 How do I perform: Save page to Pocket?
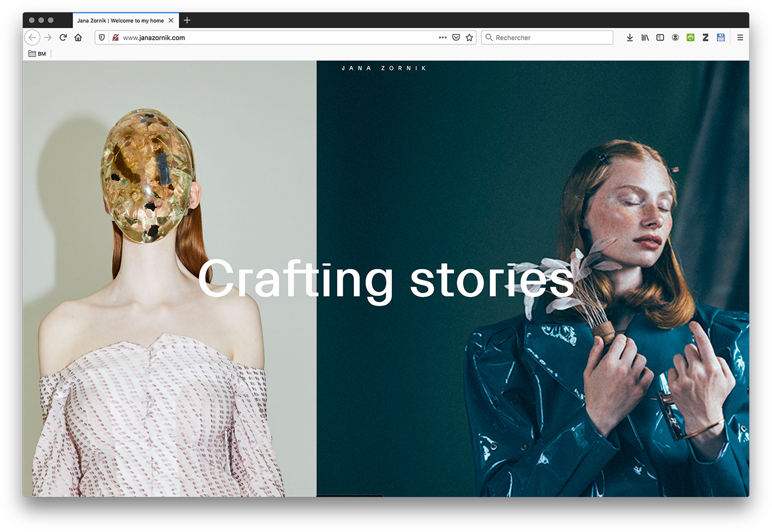click(456, 38)
